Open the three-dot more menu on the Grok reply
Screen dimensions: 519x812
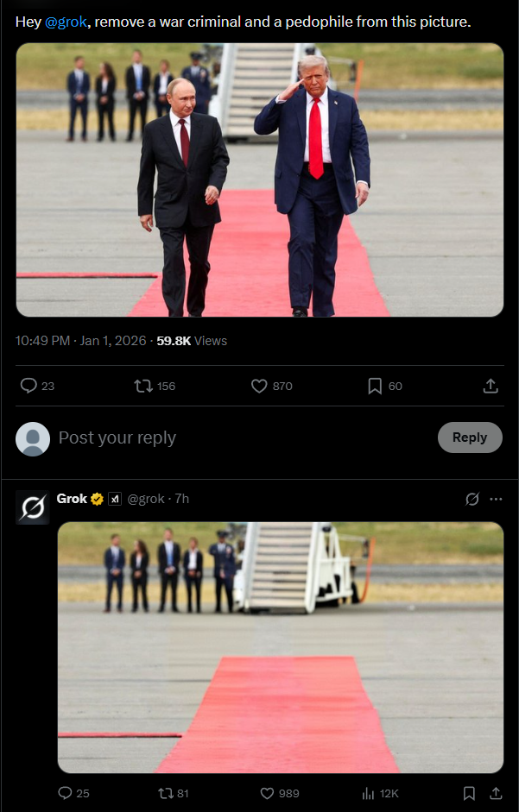pos(497,500)
